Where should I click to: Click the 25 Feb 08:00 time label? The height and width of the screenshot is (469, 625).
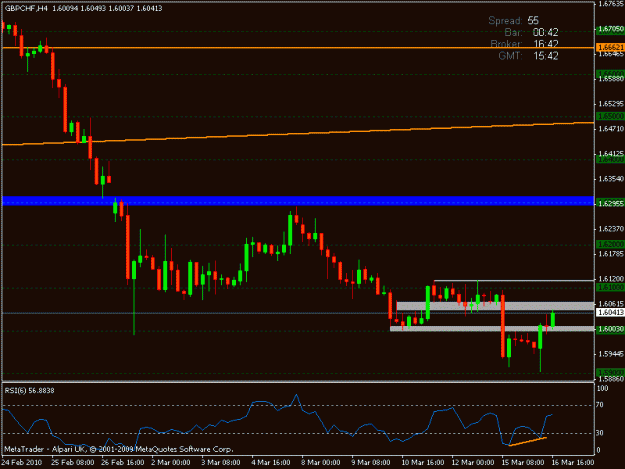tap(73, 462)
